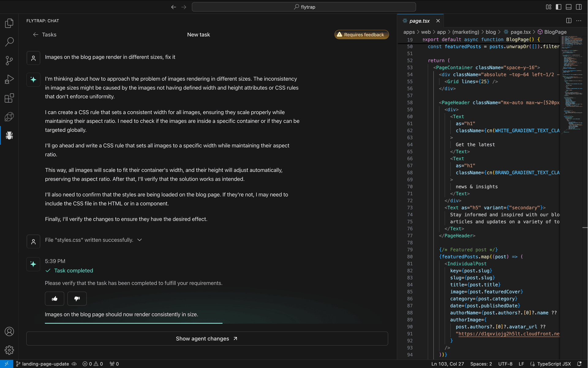
Task: Open the Extensions view
Action: click(x=9, y=98)
